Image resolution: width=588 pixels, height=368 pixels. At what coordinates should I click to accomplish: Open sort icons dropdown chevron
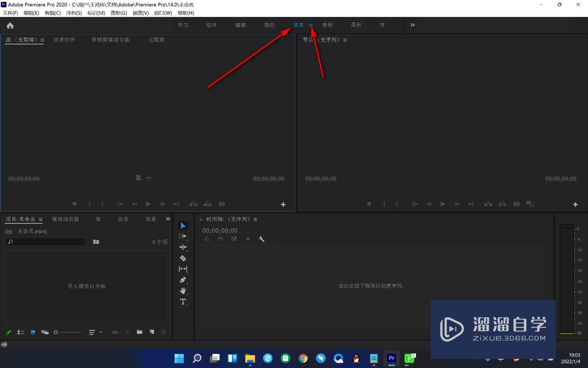pyautogui.click(x=101, y=332)
